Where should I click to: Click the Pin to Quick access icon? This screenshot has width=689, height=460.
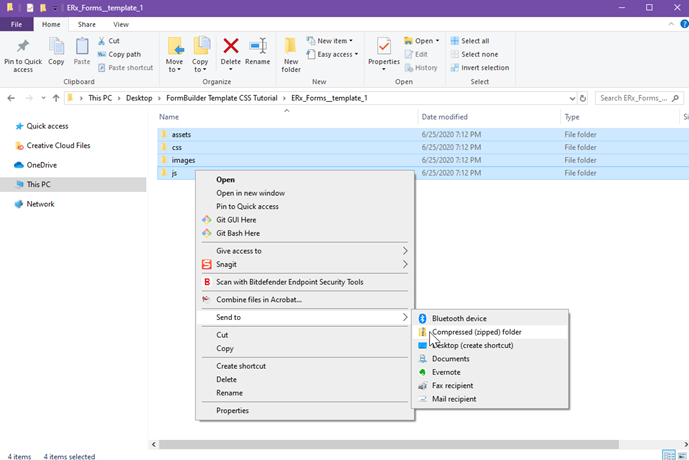tap(22, 50)
